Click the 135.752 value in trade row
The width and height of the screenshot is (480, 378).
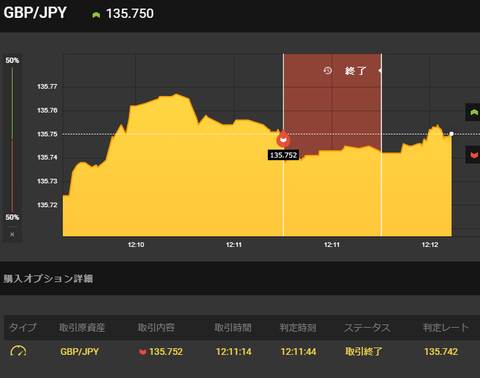(x=166, y=352)
